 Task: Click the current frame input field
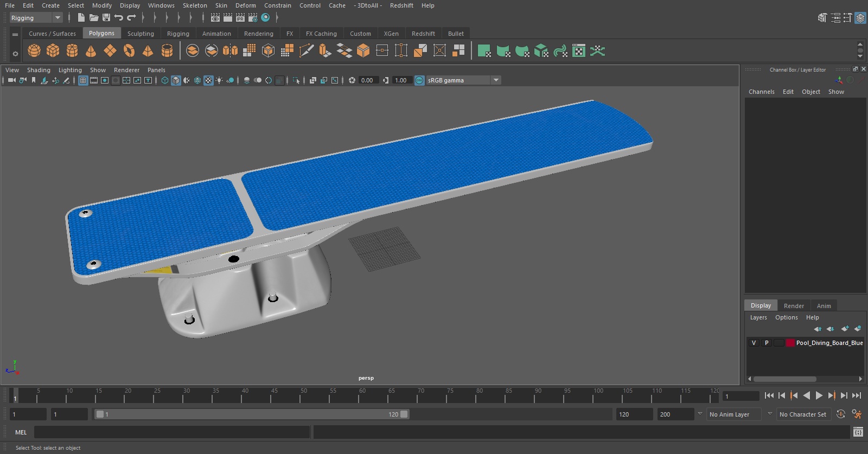741,396
